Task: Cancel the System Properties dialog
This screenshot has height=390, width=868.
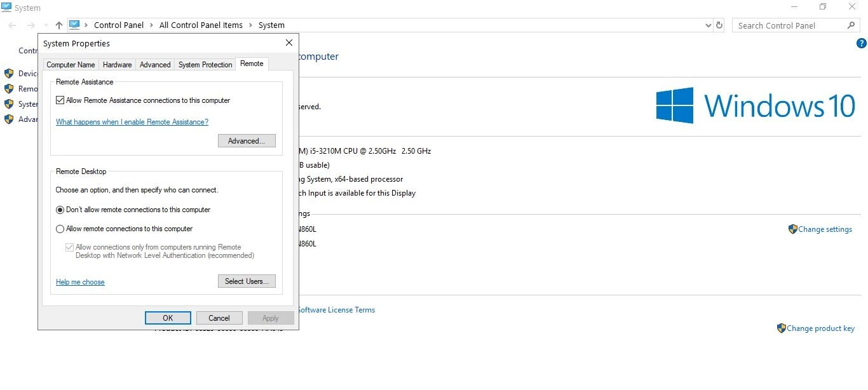Action: (x=219, y=318)
